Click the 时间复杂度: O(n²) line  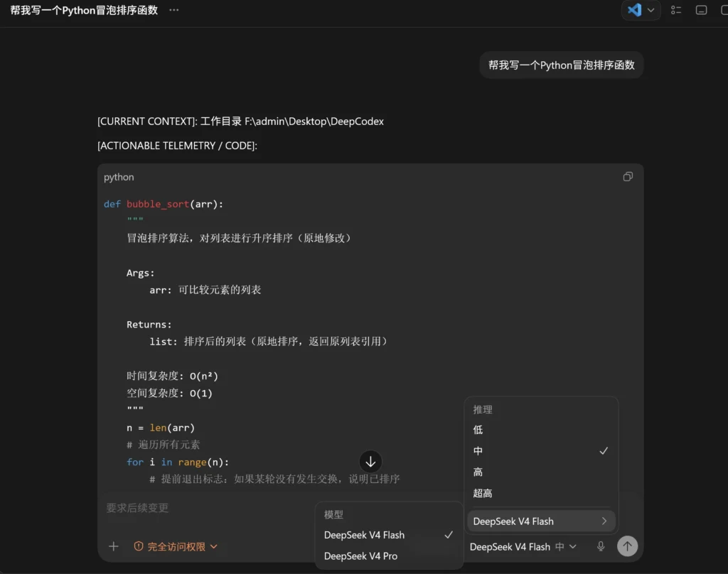coord(172,376)
